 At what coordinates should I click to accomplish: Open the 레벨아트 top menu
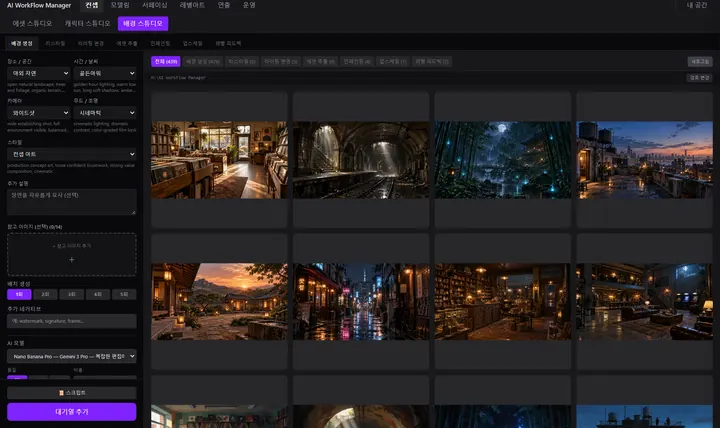pos(192,5)
